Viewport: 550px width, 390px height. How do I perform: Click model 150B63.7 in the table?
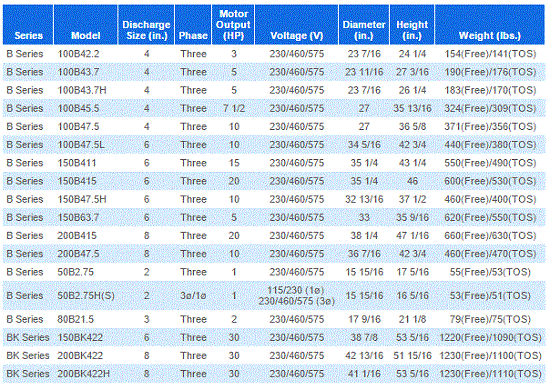[x=79, y=218]
